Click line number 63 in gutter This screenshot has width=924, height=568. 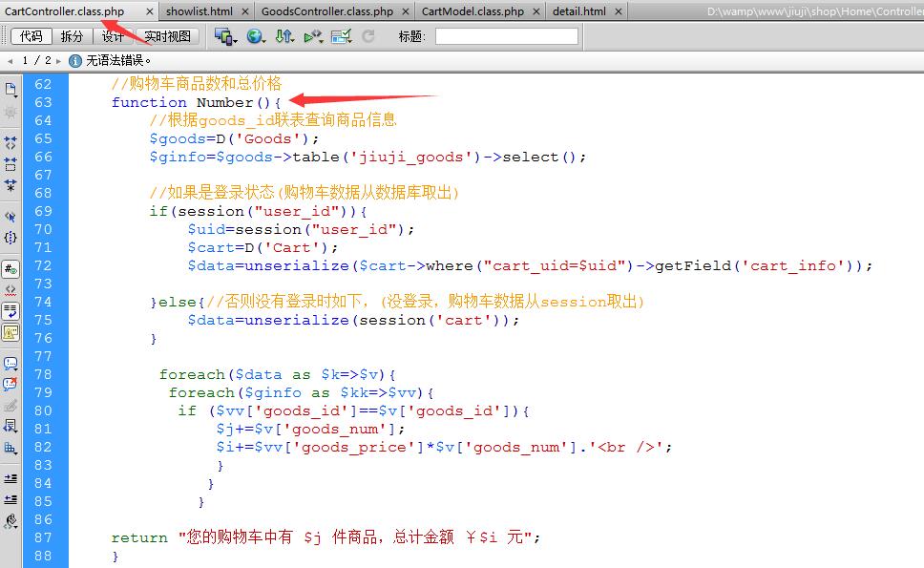coord(43,102)
